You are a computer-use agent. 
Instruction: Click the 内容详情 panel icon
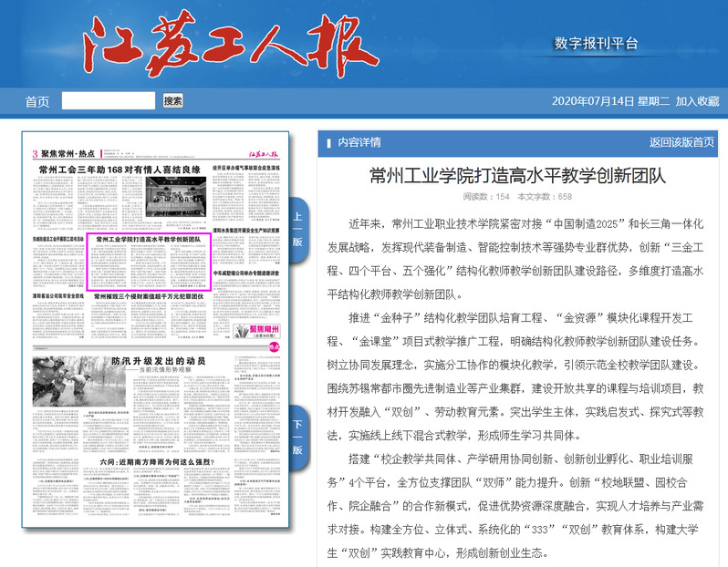[x=328, y=142]
